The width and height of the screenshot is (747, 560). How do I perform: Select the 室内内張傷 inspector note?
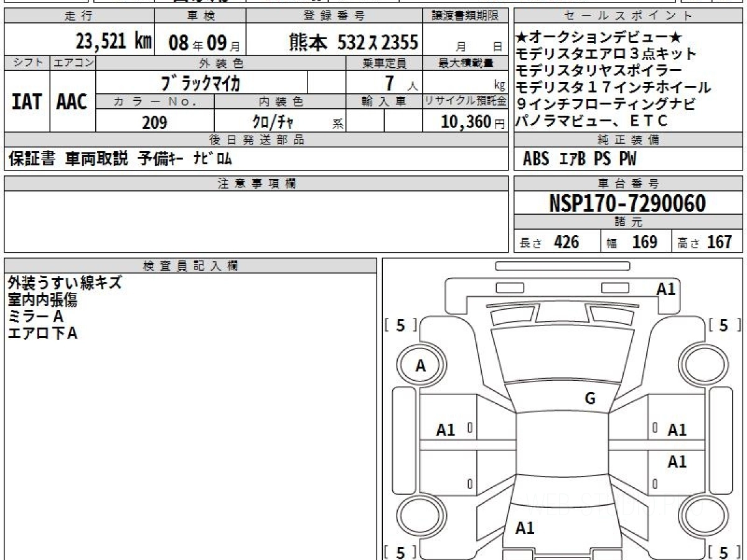[x=42, y=300]
